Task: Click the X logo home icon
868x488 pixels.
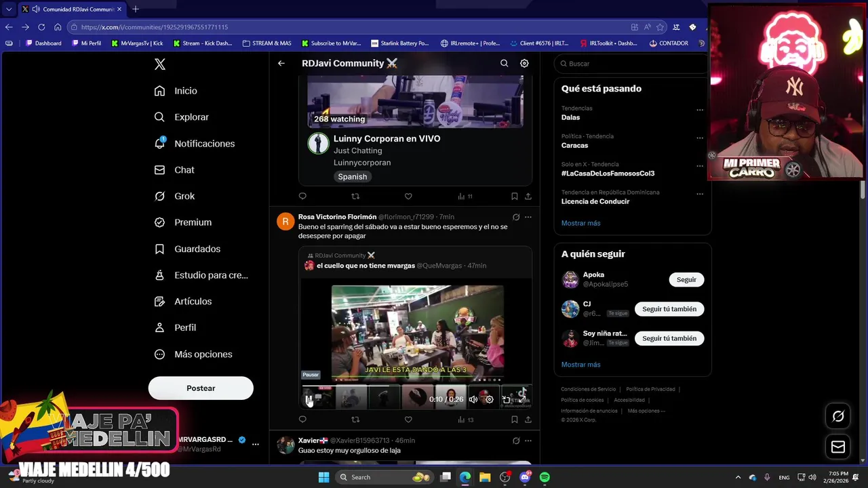Action: pyautogui.click(x=159, y=64)
